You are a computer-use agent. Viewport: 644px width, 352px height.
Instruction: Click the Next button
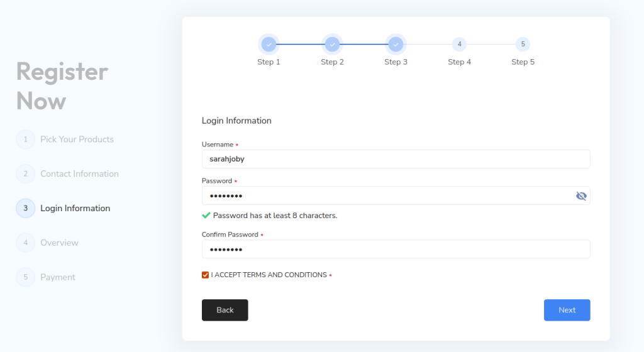pyautogui.click(x=567, y=310)
